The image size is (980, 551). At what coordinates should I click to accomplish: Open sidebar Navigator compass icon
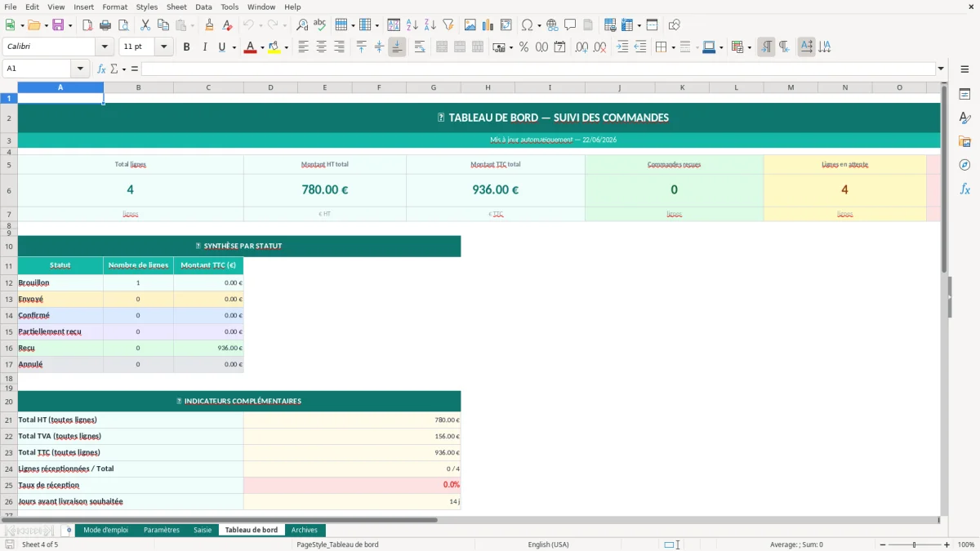(964, 165)
